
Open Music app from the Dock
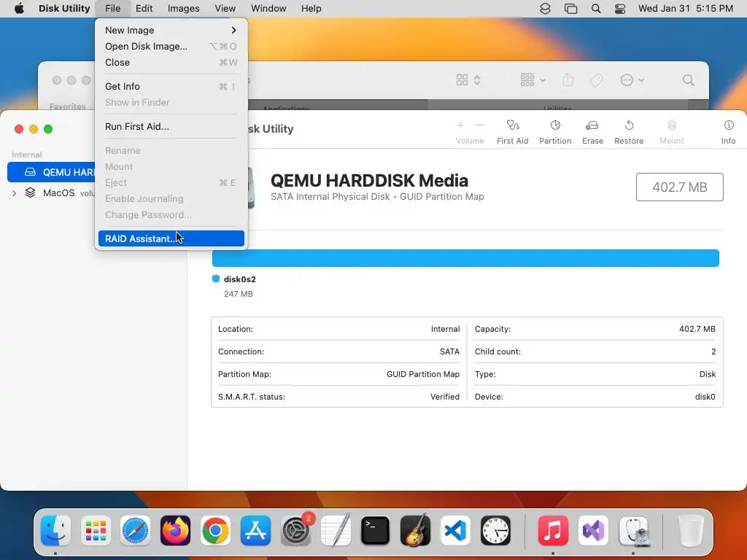(x=553, y=531)
